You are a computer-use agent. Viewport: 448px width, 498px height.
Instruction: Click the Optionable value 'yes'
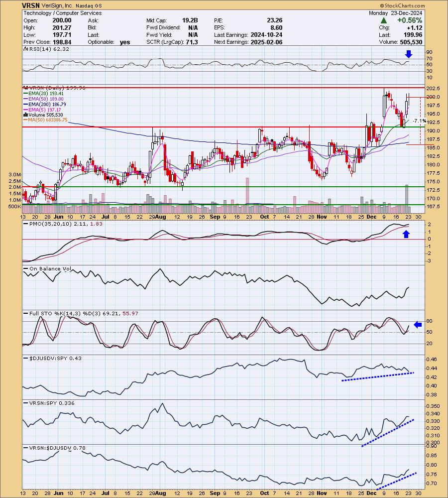click(x=125, y=42)
